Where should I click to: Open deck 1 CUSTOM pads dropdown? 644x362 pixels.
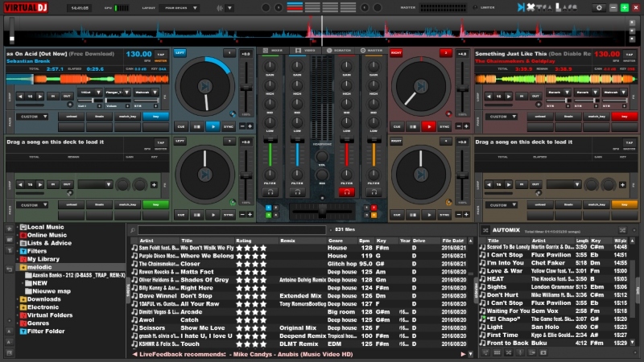32,117
